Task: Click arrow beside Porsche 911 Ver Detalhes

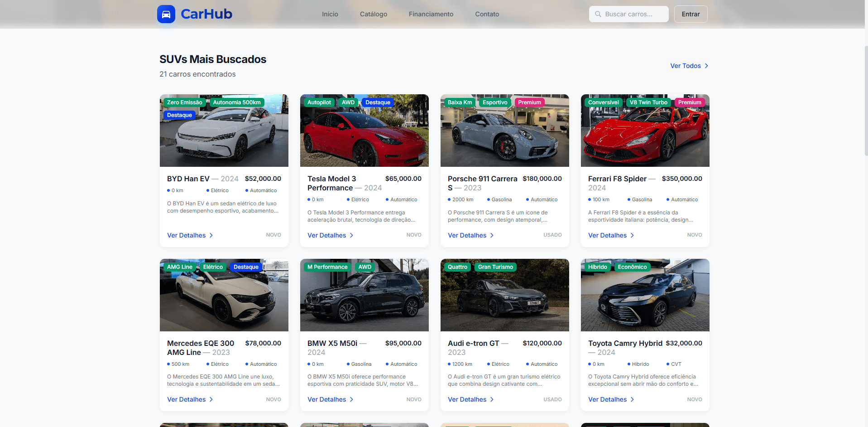Action: click(x=491, y=235)
